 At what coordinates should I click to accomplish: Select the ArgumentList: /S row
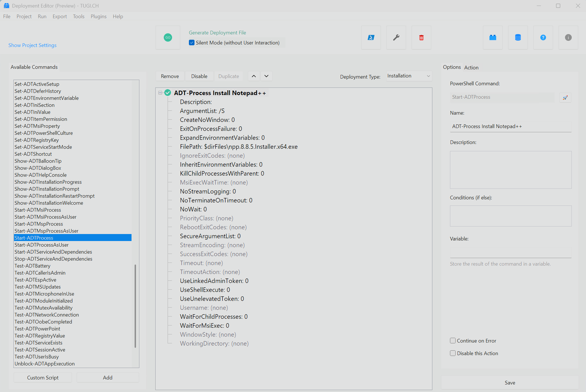click(x=202, y=111)
